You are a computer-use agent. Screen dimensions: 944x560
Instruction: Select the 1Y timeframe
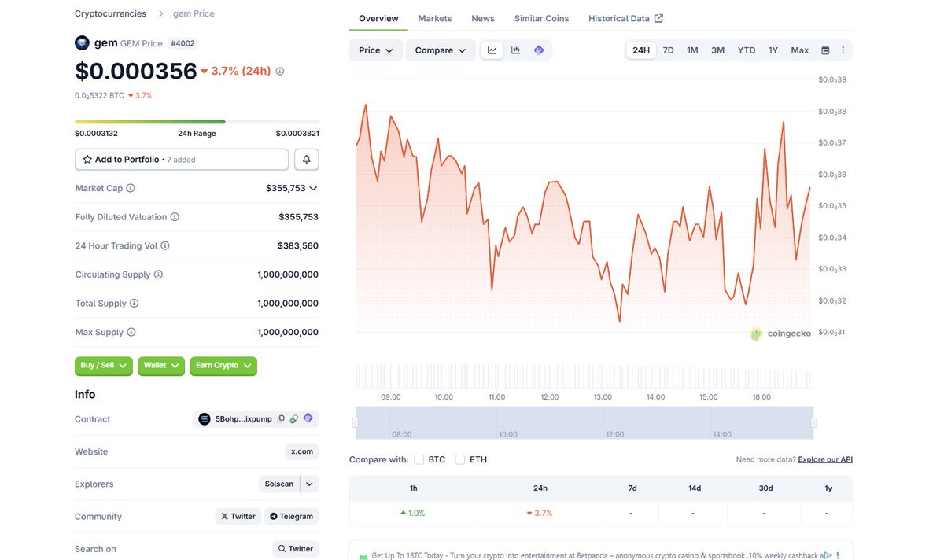click(773, 50)
